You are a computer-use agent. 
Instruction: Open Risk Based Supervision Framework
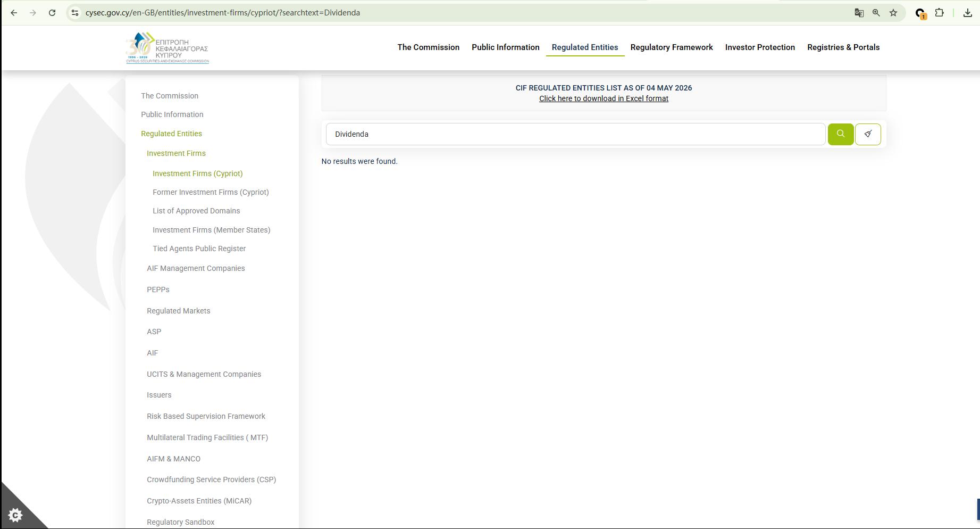pos(206,416)
